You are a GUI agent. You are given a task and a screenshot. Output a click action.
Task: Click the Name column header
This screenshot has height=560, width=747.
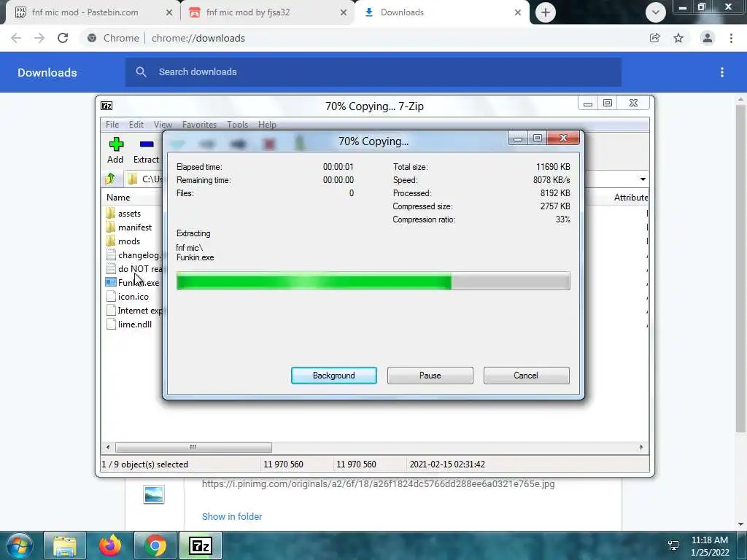(x=118, y=197)
